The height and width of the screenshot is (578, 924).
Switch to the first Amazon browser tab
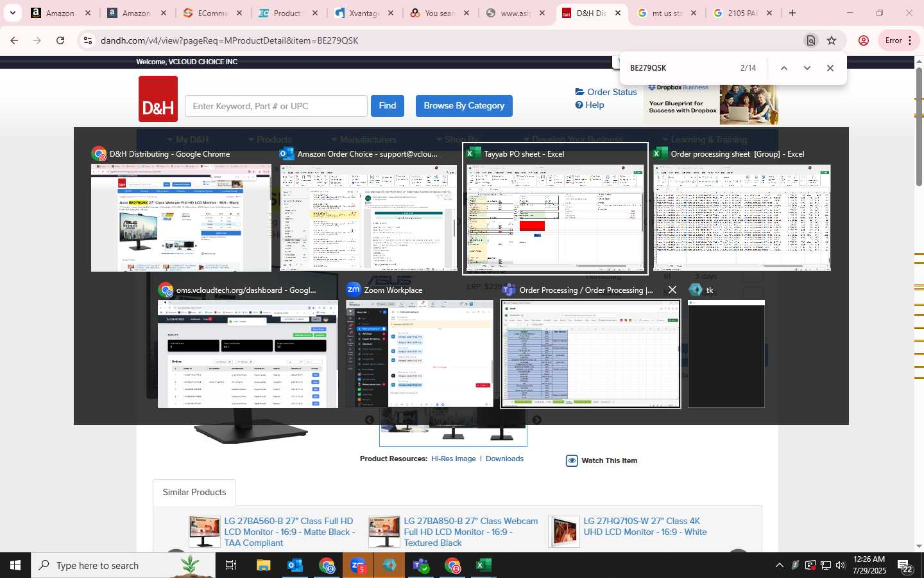pos(60,13)
